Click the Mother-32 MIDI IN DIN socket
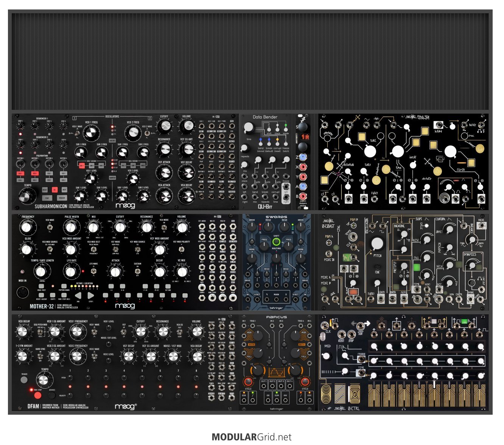 23,293
